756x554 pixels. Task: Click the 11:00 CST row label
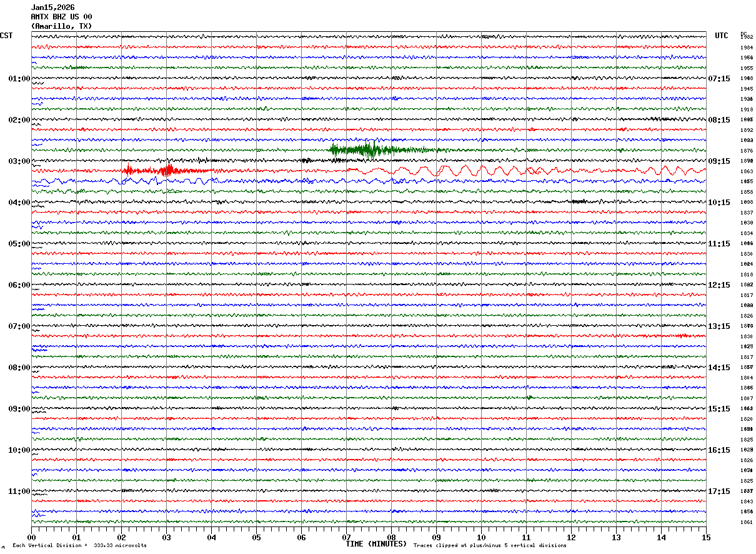(19, 491)
